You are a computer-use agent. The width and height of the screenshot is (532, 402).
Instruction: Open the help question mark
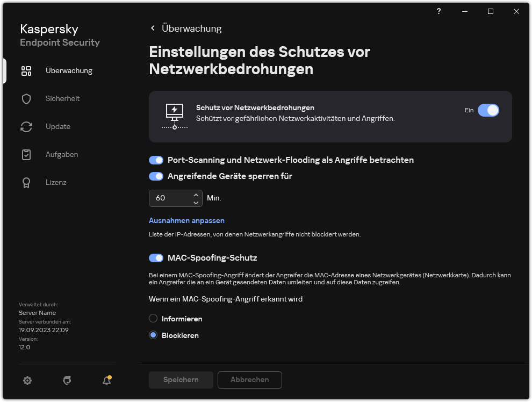(438, 11)
